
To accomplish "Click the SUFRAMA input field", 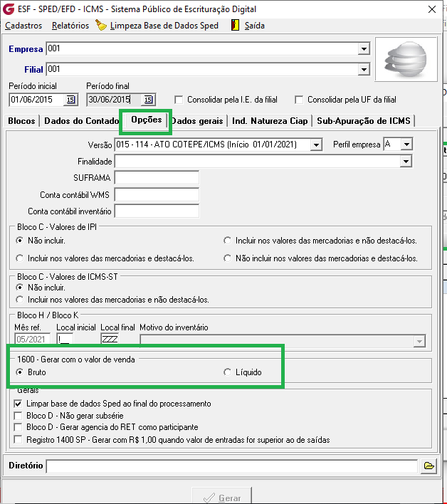I will pos(157,178).
